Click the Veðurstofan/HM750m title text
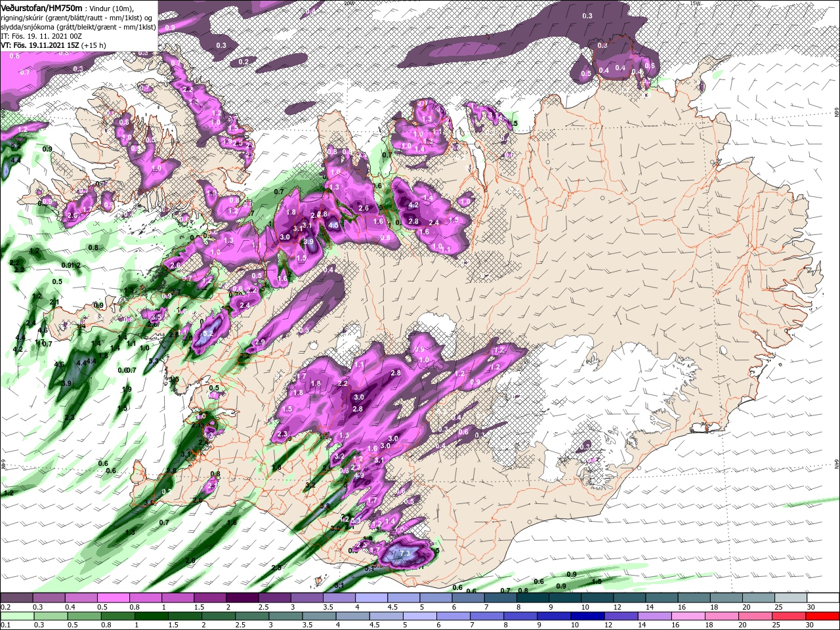The height and width of the screenshot is (630, 840). (41, 7)
